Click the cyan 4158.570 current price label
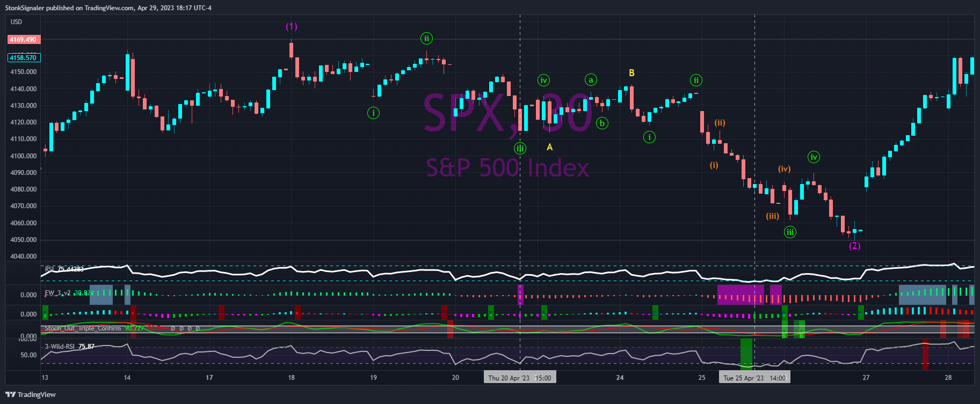 tap(23, 58)
